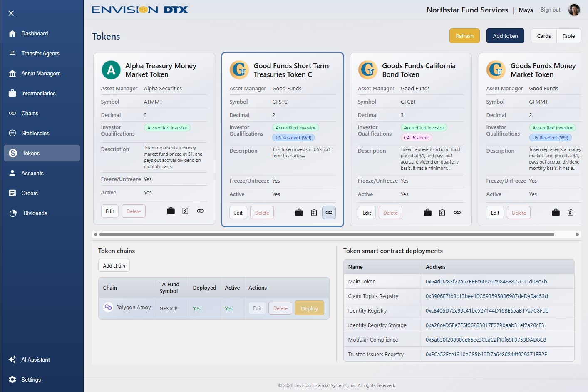Open AI Assistant sparkle icon
This screenshot has width=588, height=392.
click(12, 360)
